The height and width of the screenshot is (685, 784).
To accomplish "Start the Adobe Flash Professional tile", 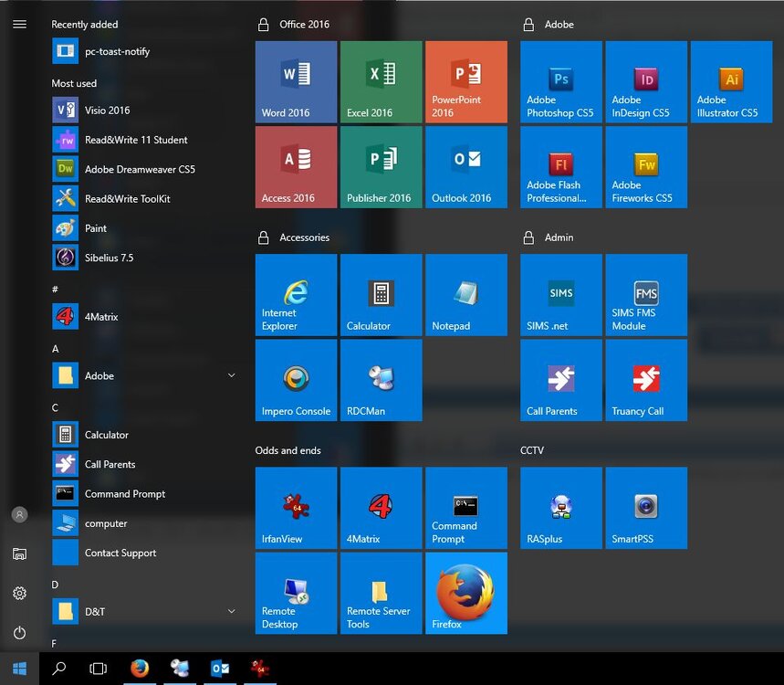I will (x=561, y=167).
